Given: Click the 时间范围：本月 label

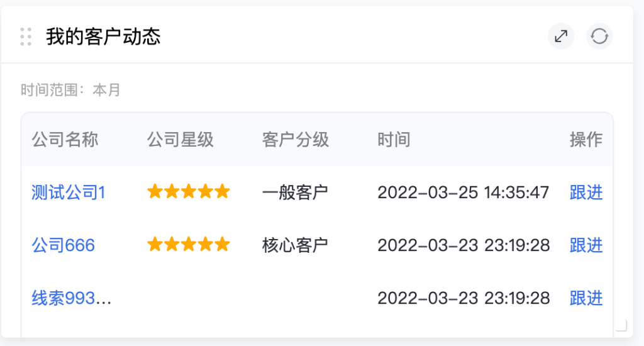Looking at the screenshot, I should coord(70,91).
